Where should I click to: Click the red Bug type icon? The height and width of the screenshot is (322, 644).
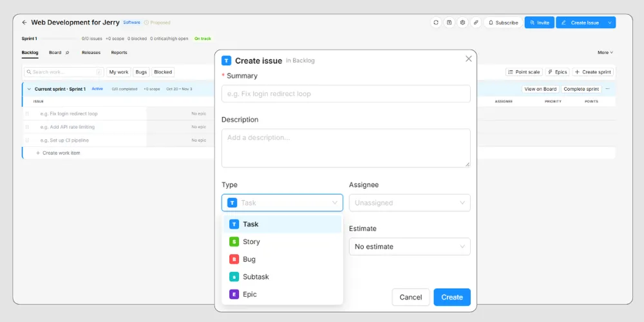point(234,259)
